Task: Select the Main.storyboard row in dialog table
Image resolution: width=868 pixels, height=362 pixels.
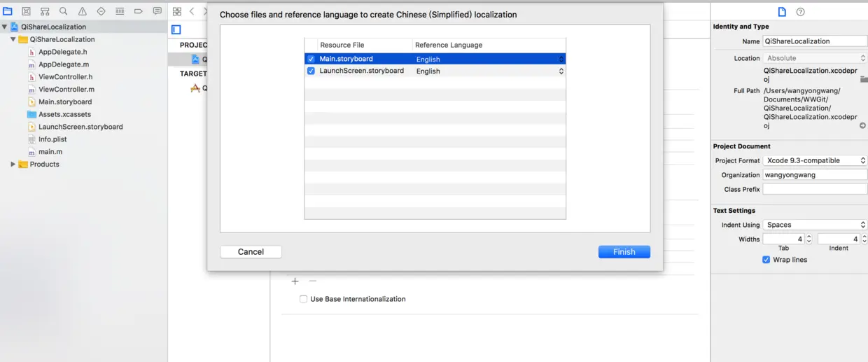Action: pyautogui.click(x=435, y=59)
